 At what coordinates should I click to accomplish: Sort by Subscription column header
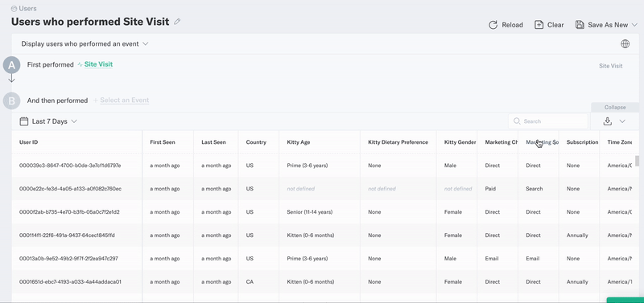click(582, 142)
